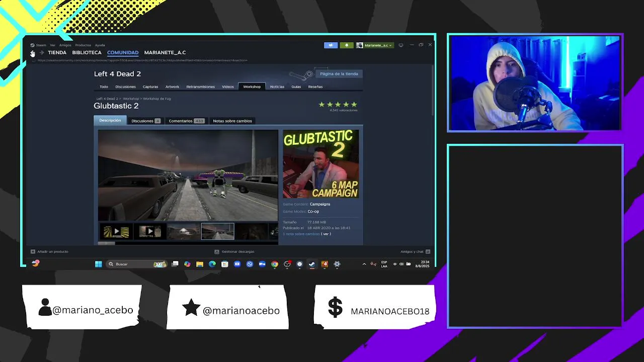
Task: Click Glubtastic 2 campaign cover image
Action: tap(321, 164)
